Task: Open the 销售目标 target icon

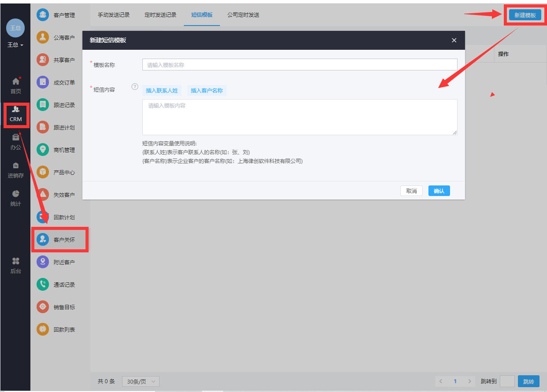Action: [x=43, y=307]
